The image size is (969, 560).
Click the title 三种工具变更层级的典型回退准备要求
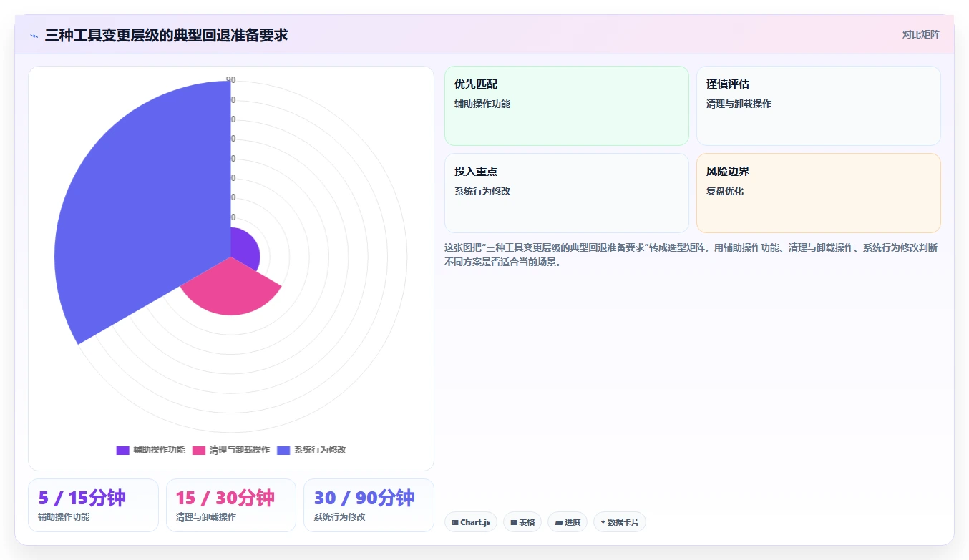click(x=166, y=35)
